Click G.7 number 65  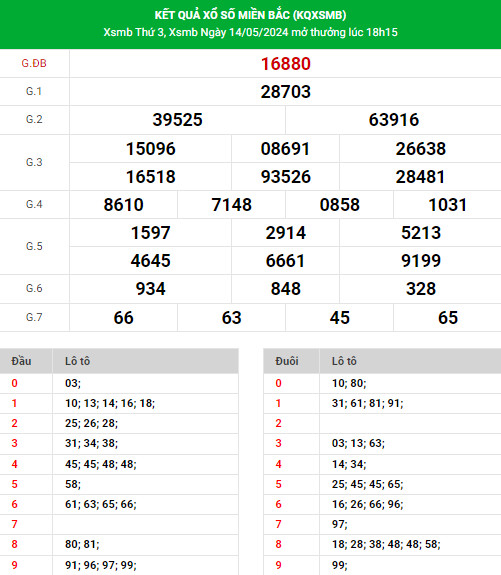tap(448, 318)
